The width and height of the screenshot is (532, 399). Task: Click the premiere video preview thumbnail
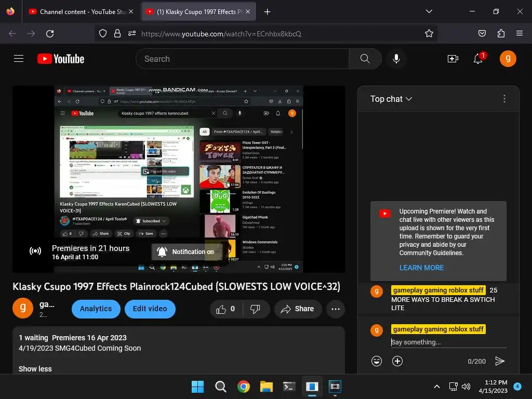tap(179, 179)
